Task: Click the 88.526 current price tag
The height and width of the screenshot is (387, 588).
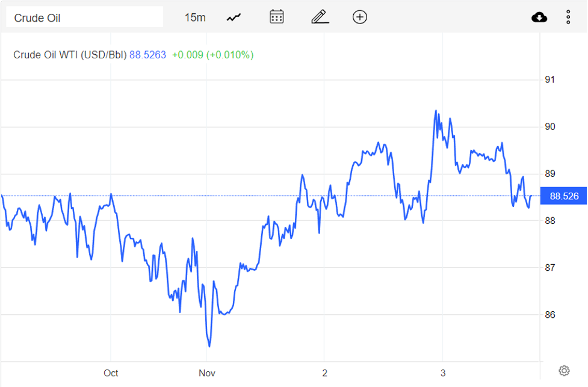Action: coord(564,196)
